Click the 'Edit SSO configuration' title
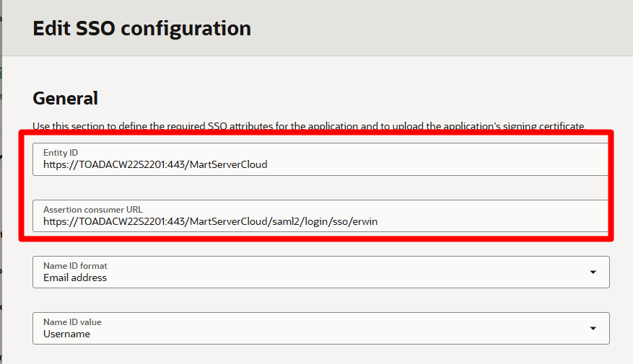This screenshot has height=364, width=633. pyautogui.click(x=142, y=29)
